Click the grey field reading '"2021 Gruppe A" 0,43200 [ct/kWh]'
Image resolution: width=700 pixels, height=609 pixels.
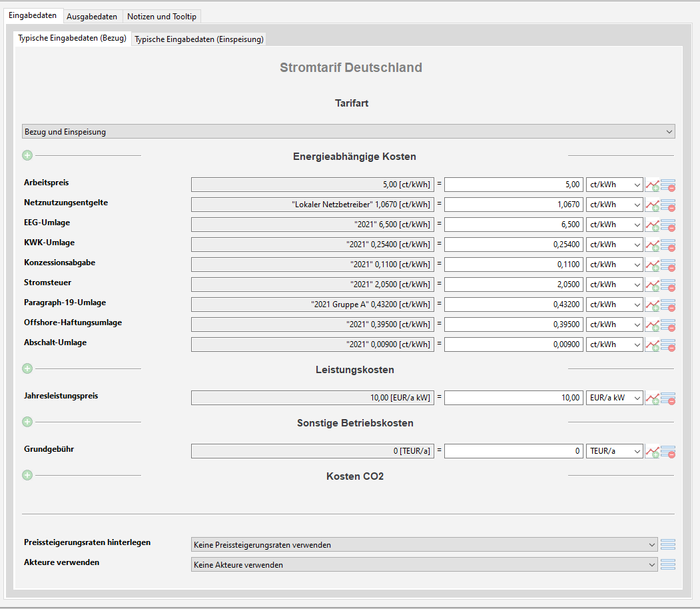coord(312,304)
